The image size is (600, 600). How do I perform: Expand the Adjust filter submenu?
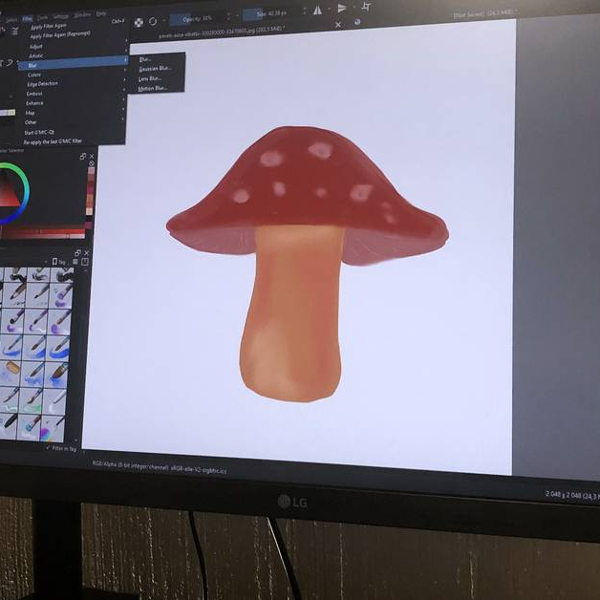point(36,46)
